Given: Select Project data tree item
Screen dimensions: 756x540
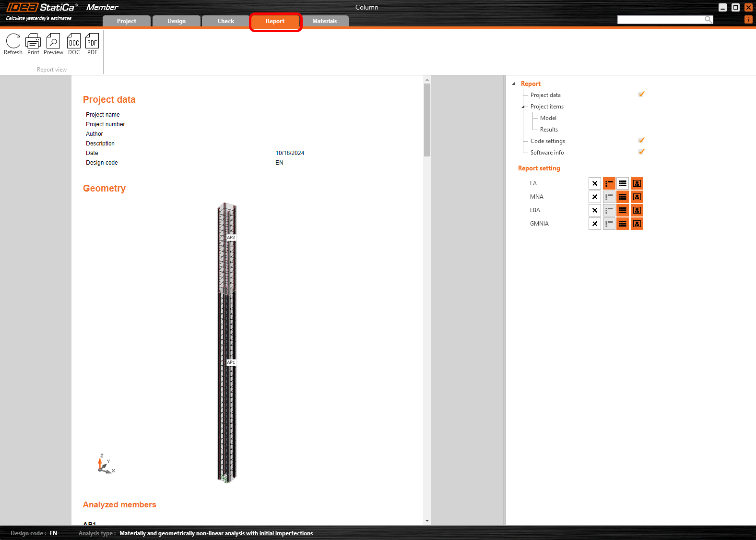Looking at the screenshot, I should (x=545, y=95).
